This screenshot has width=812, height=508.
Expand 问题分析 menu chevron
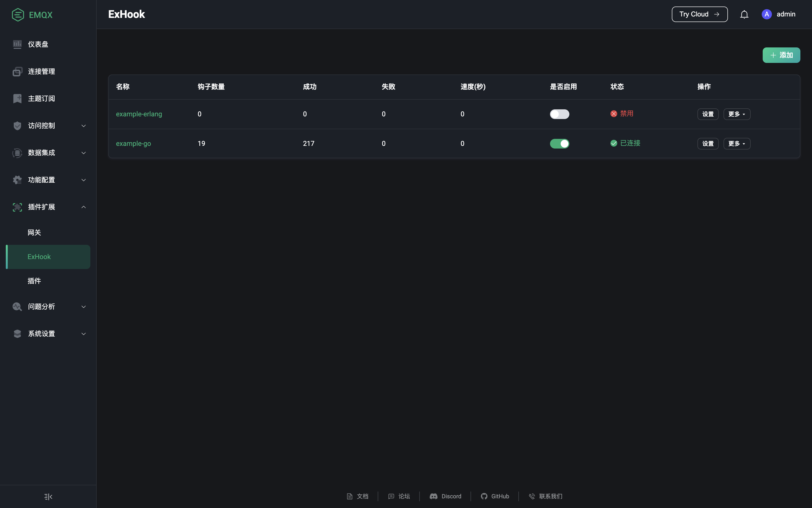tap(84, 307)
